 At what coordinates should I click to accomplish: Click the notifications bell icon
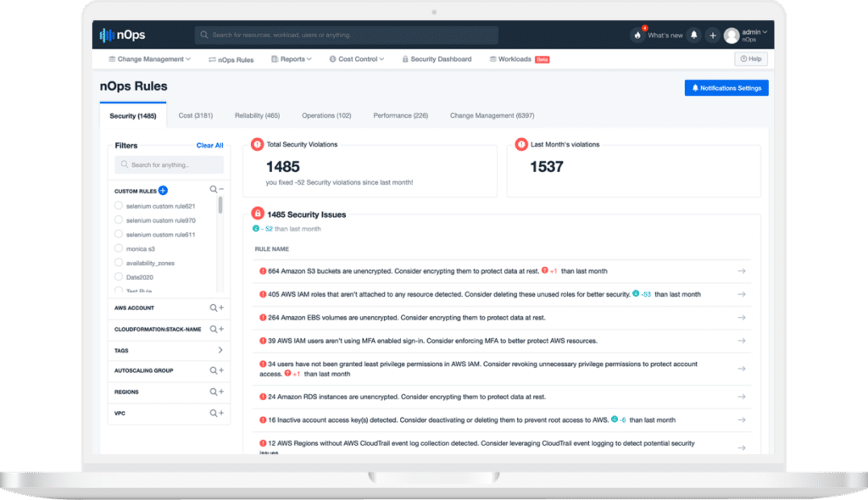(693, 35)
